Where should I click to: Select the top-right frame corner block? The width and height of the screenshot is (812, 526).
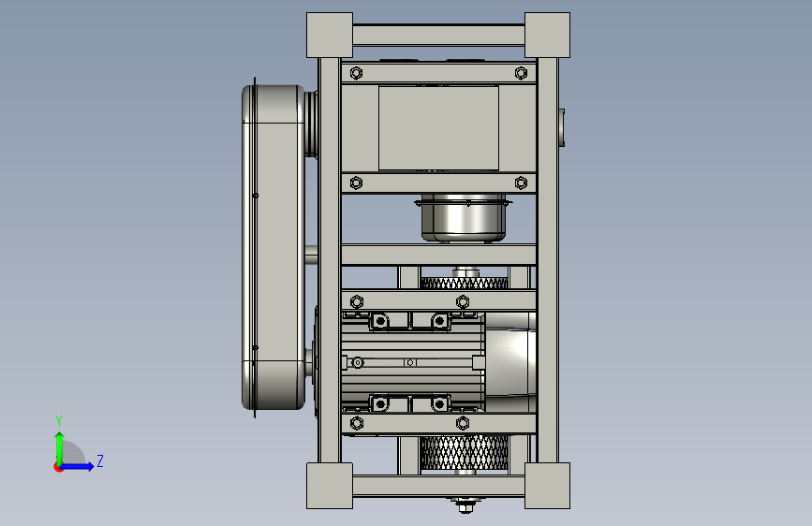tap(547, 36)
